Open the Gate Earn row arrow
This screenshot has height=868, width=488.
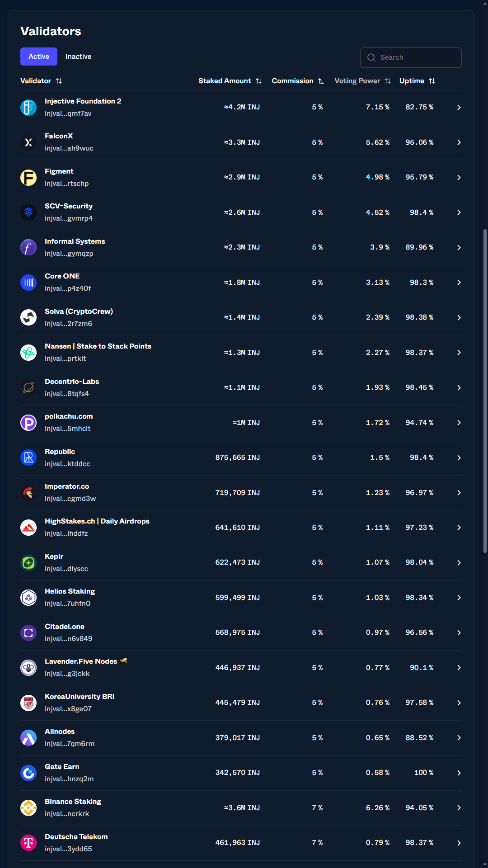459,773
